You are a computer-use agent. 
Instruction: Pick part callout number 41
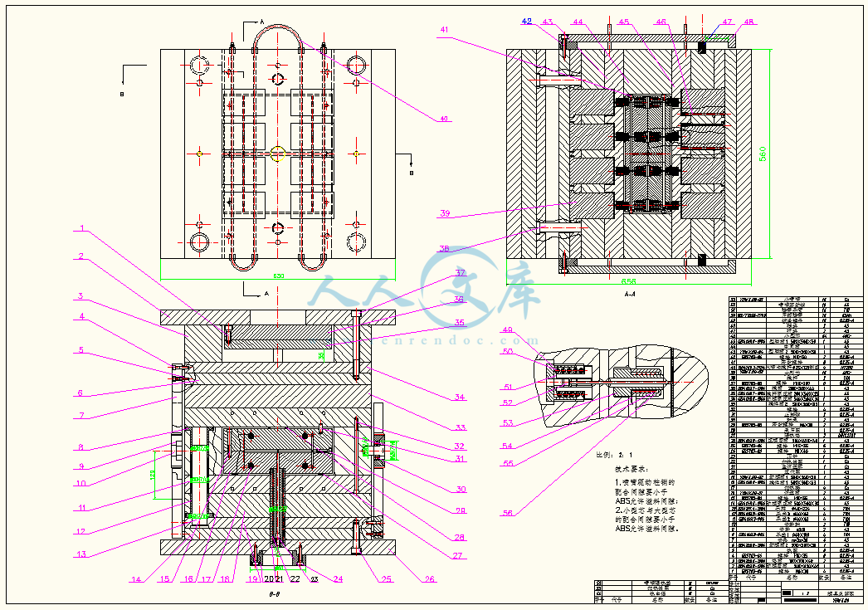[445, 30]
